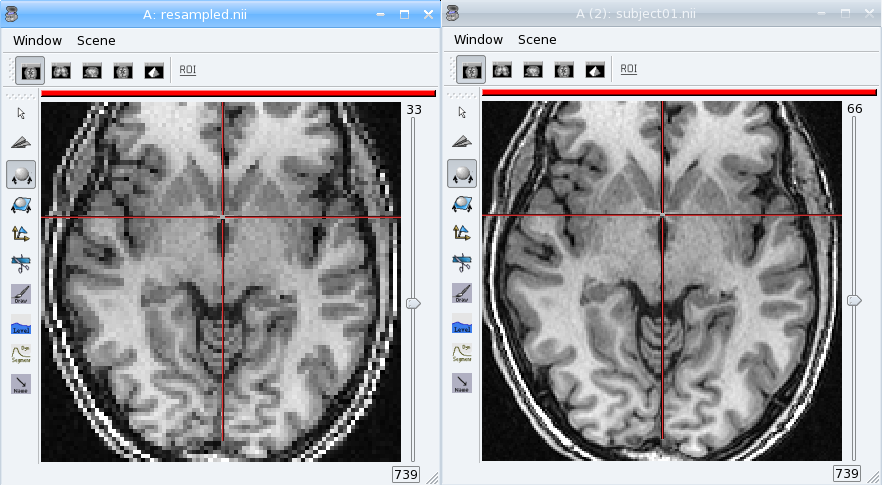The image size is (882, 485).
Task: Activate the Draw tool in resampled.nii window
Action: point(21,293)
